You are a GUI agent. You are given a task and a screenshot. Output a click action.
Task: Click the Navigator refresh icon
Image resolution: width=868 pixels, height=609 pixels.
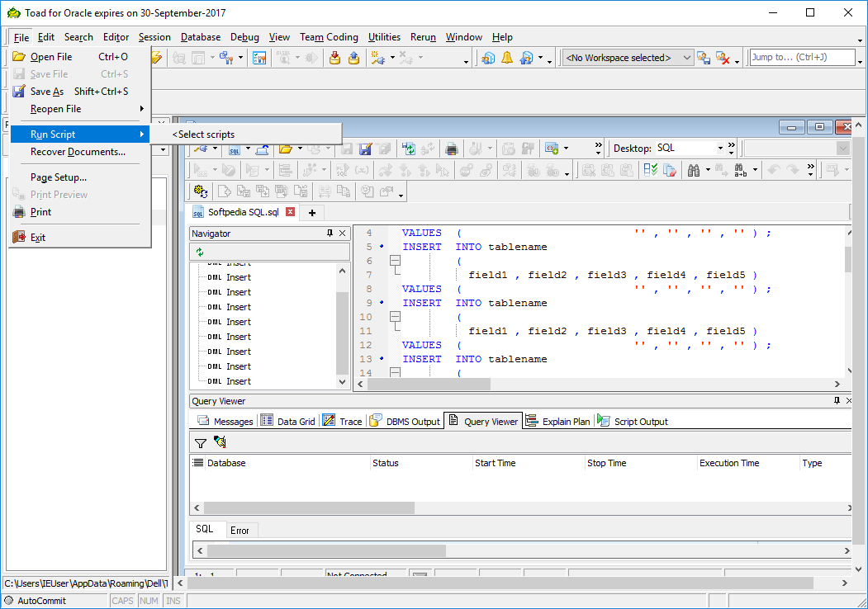coord(200,252)
